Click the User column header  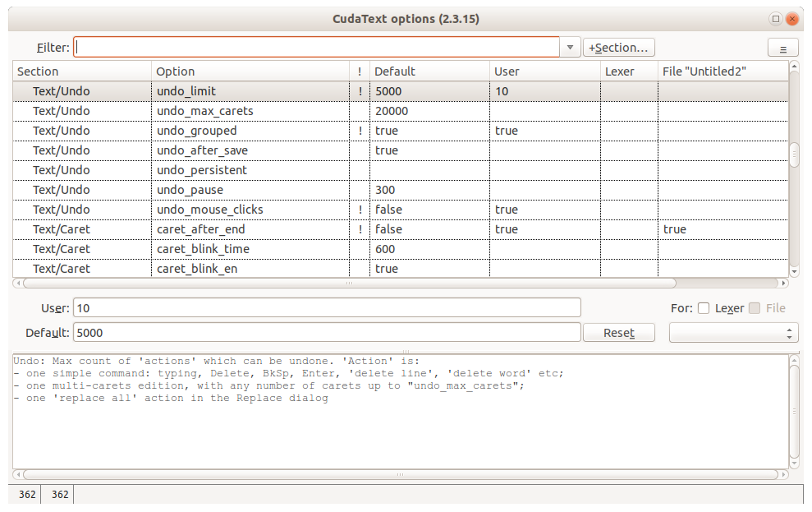click(x=545, y=71)
